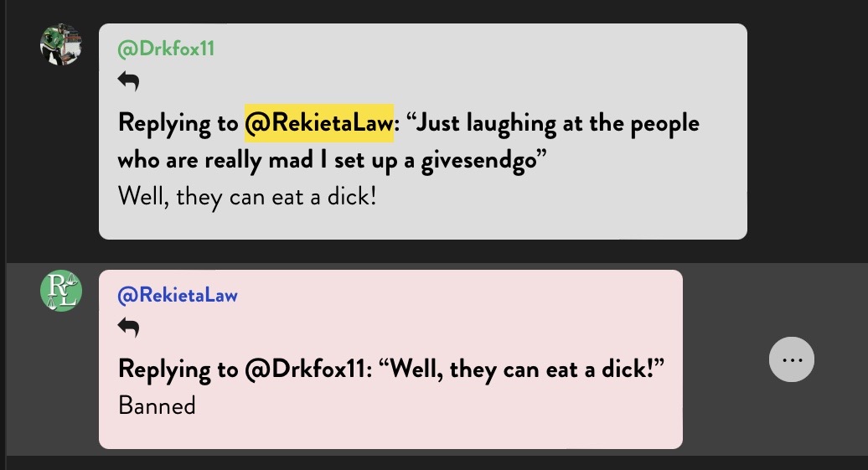This screenshot has width=868, height=470.
Task: Click the "Banned" reply text
Action: 158,405
